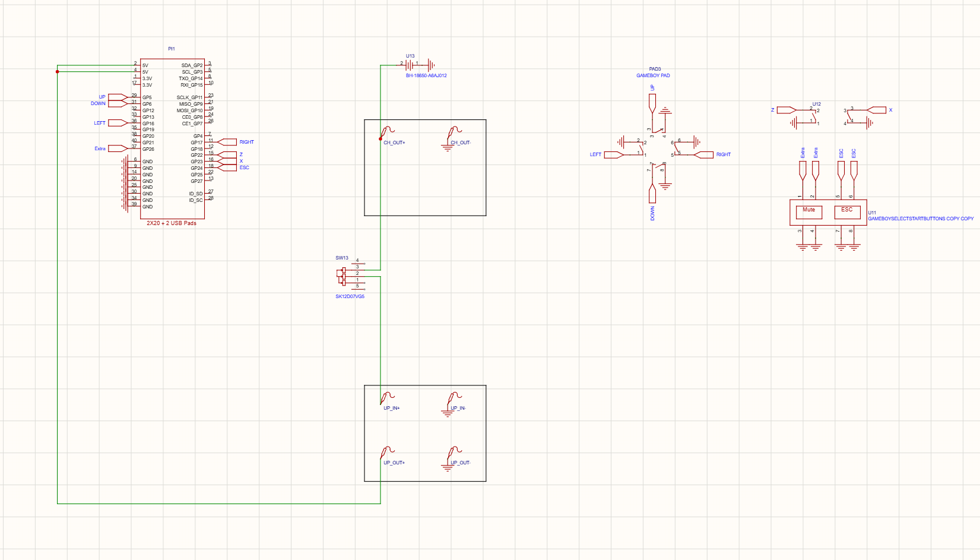The height and width of the screenshot is (560, 980).
Task: Select the DOWN net port beside GP6
Action: pyautogui.click(x=118, y=103)
